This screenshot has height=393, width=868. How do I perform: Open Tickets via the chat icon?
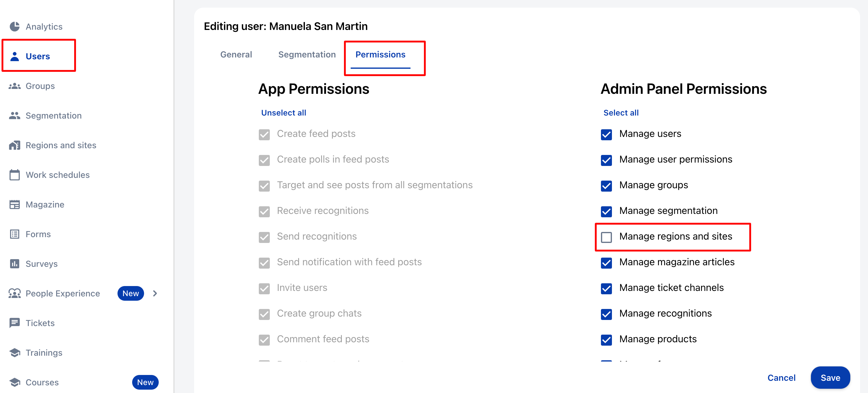14,323
